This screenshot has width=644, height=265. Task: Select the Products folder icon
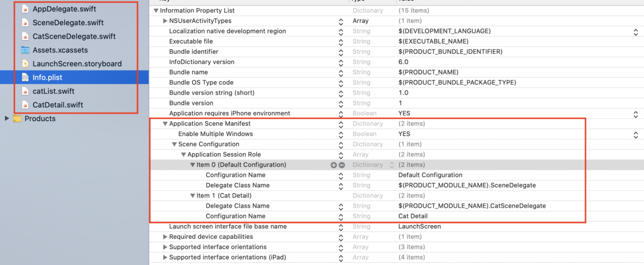[x=17, y=119]
